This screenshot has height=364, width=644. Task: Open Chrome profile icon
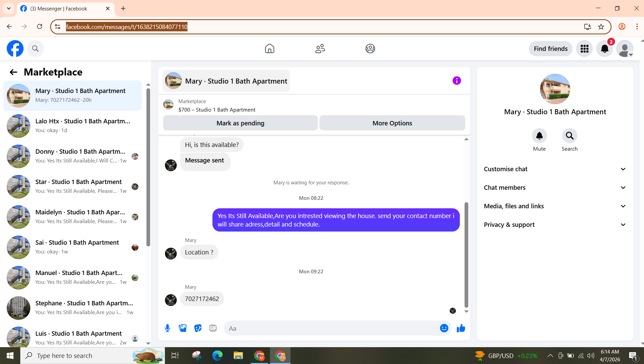[x=622, y=27]
